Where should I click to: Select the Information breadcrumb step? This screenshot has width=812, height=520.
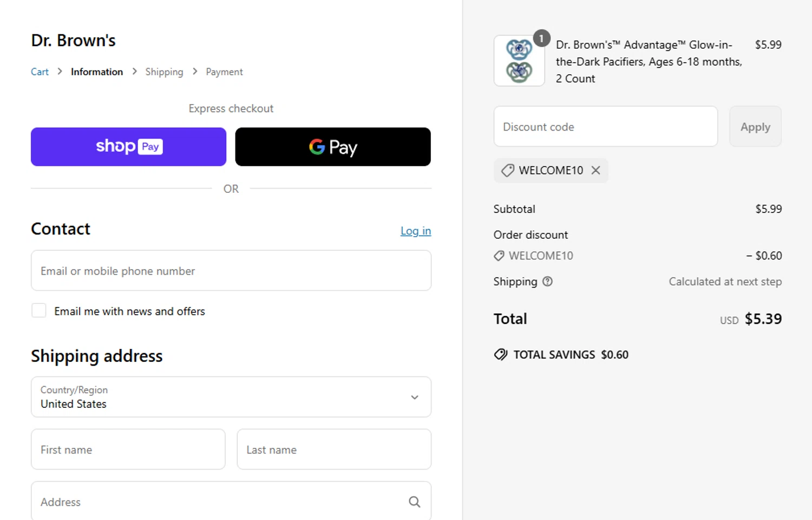coord(97,71)
